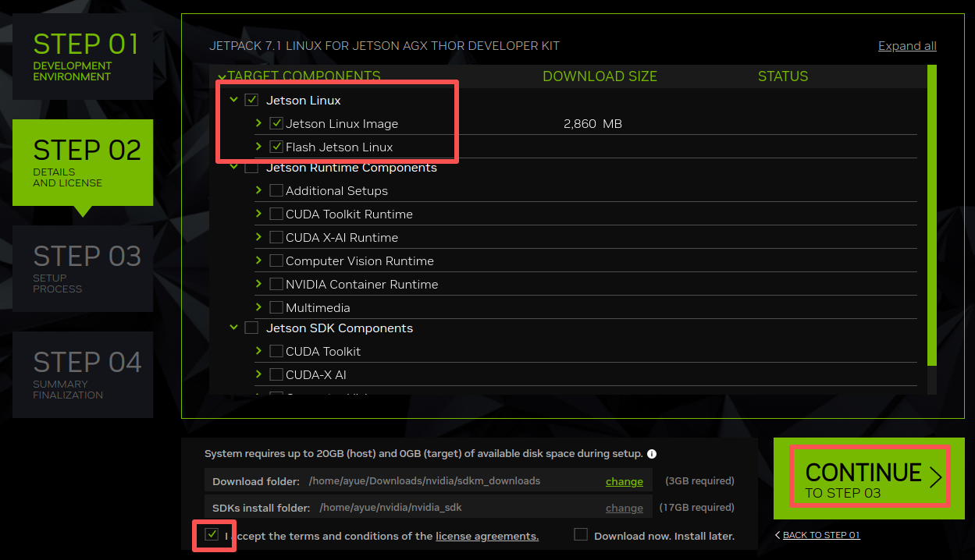
Task: Open Step 04 Summary Finalization
Action: point(83,374)
